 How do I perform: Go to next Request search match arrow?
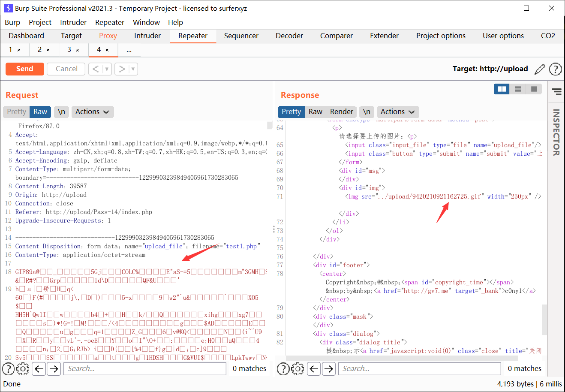point(54,368)
